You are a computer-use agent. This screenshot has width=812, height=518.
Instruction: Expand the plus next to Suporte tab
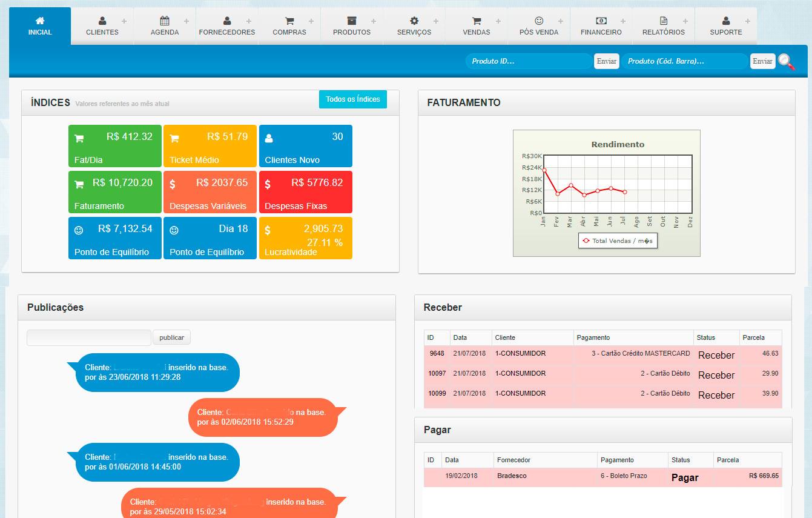(748, 21)
